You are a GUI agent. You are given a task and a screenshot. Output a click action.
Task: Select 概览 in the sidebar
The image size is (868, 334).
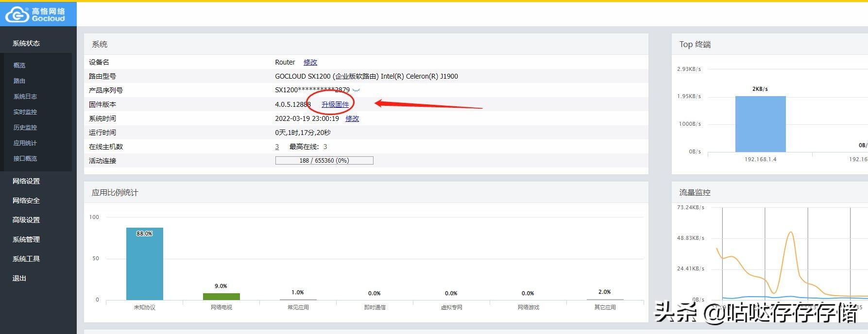pyautogui.click(x=19, y=65)
